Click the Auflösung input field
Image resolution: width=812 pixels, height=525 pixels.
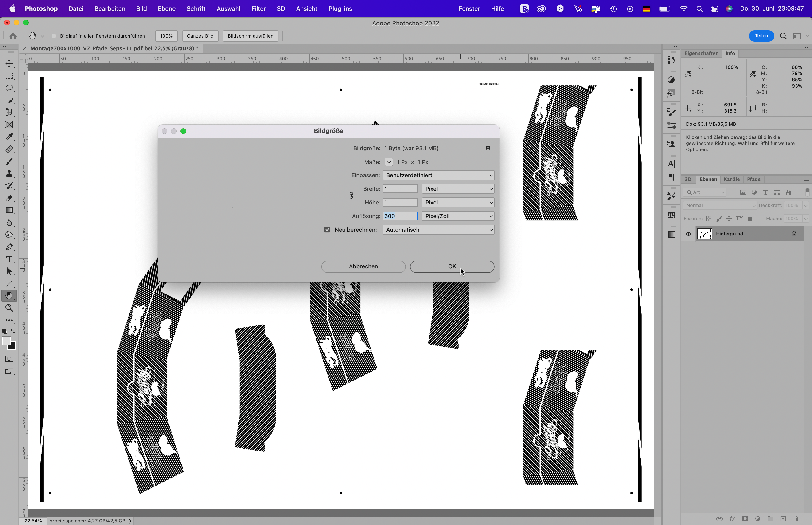pyautogui.click(x=400, y=216)
